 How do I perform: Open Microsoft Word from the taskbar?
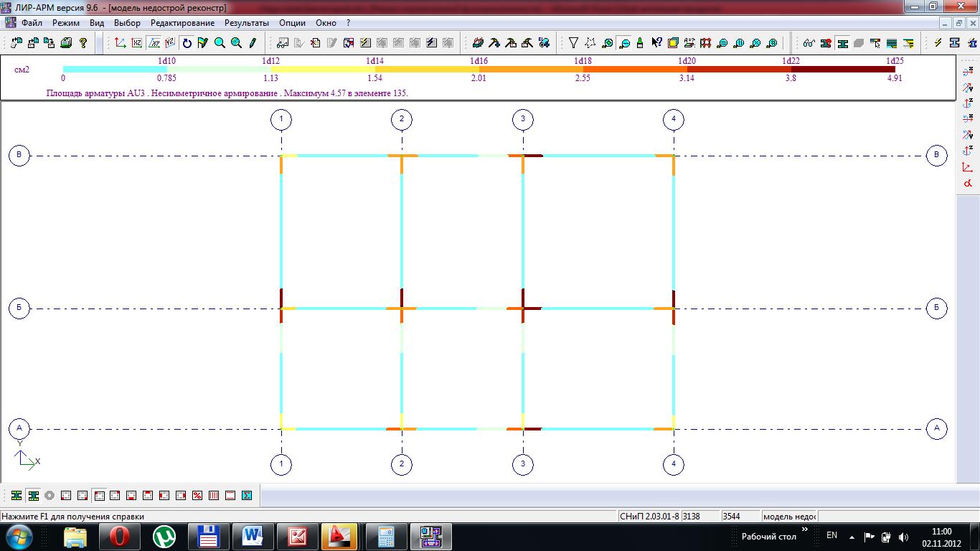pos(252,536)
